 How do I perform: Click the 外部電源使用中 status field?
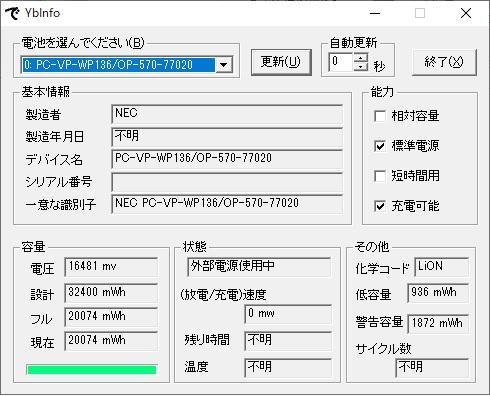[x=259, y=267]
